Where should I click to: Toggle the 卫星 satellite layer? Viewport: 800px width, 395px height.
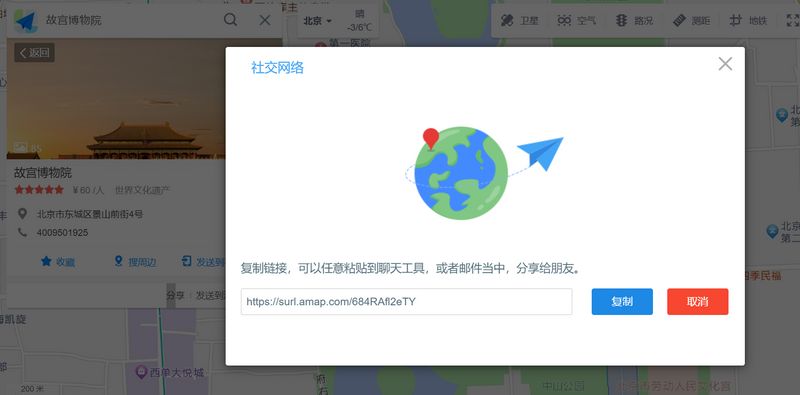pos(519,21)
